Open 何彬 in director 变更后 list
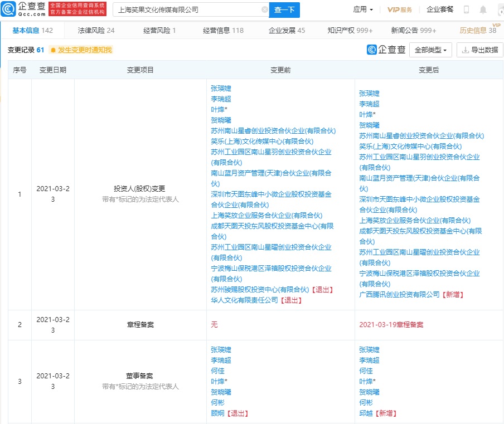Viewport: 504px width, 424px height. pyautogui.click(x=366, y=403)
